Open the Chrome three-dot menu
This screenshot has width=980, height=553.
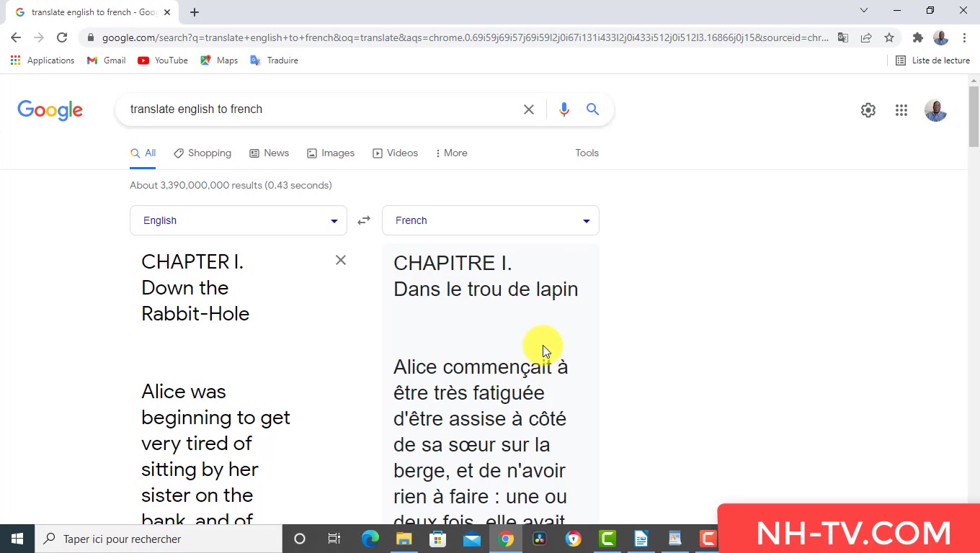(964, 37)
